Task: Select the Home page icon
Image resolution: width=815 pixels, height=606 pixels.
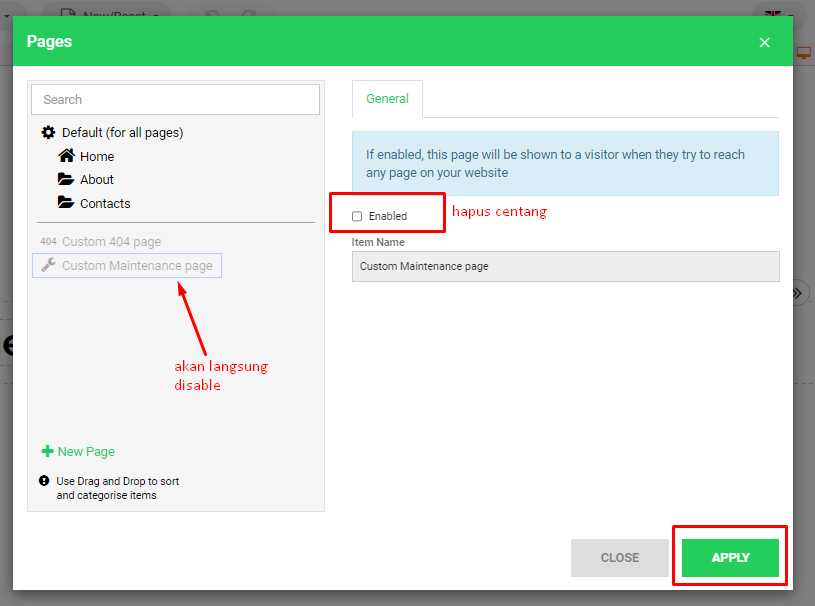Action: tap(66, 156)
